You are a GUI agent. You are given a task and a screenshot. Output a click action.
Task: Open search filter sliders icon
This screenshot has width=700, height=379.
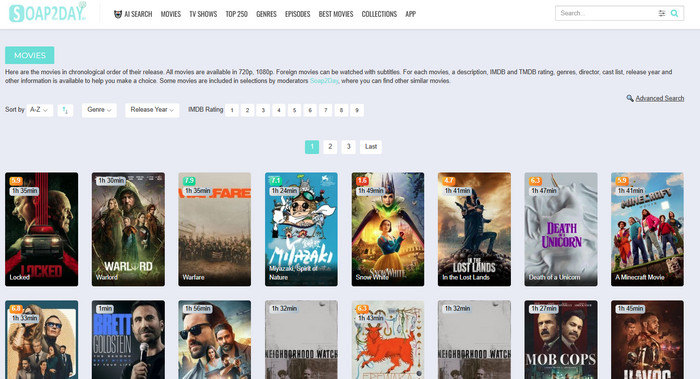(x=662, y=13)
